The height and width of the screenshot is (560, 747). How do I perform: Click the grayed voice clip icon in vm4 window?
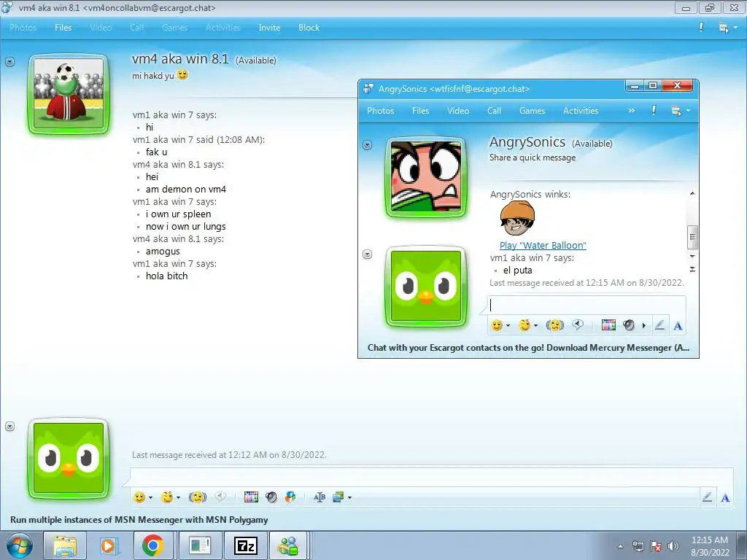220,497
